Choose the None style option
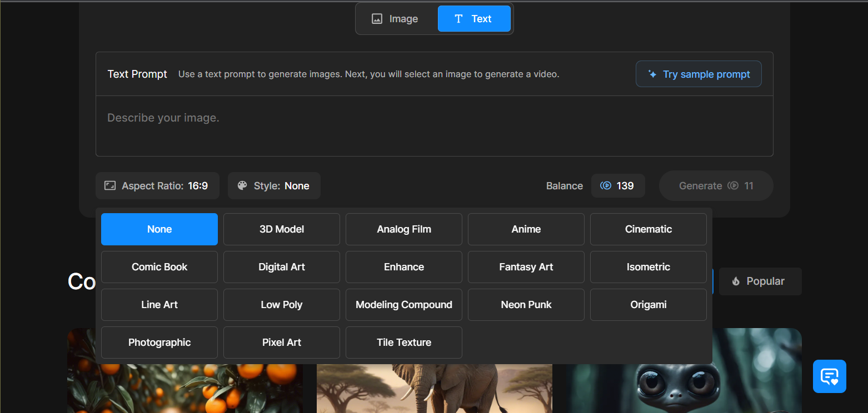 click(159, 229)
